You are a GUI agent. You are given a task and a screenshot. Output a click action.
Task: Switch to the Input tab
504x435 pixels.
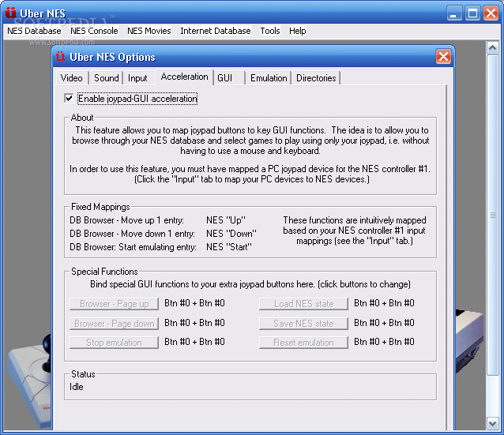point(137,78)
